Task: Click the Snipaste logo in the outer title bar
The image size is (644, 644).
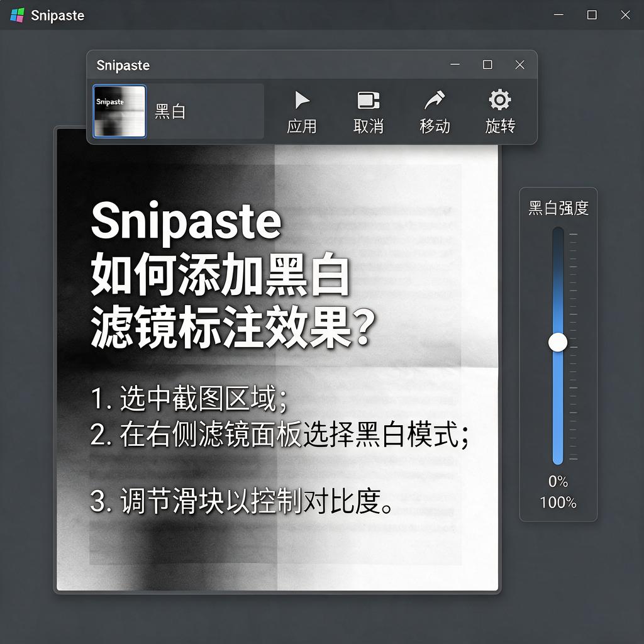Action: pyautogui.click(x=17, y=15)
